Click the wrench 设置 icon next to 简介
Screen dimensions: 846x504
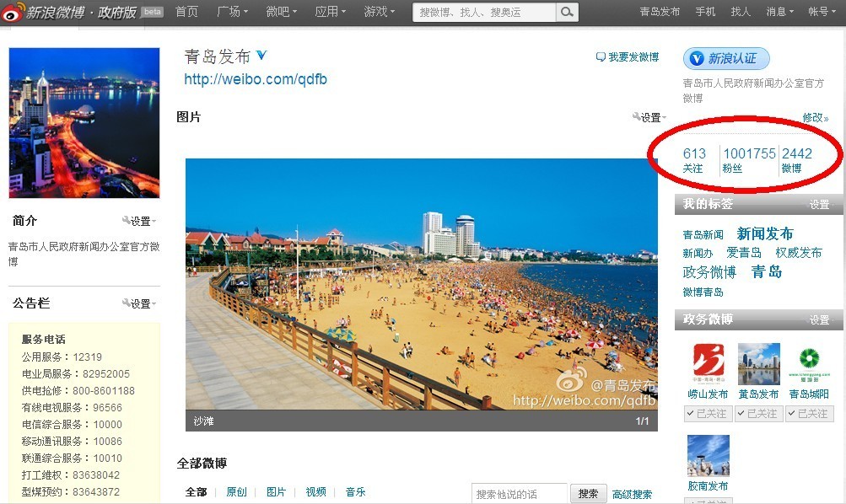point(127,221)
